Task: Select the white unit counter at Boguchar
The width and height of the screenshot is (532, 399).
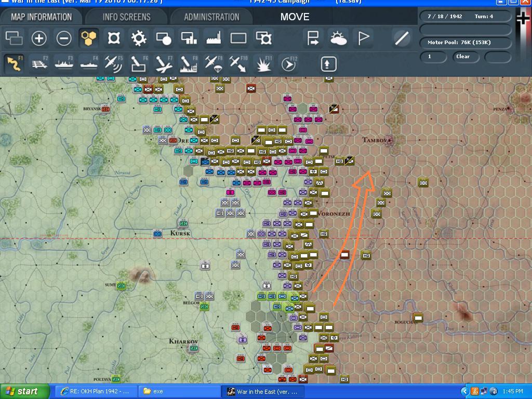Action: [418, 317]
